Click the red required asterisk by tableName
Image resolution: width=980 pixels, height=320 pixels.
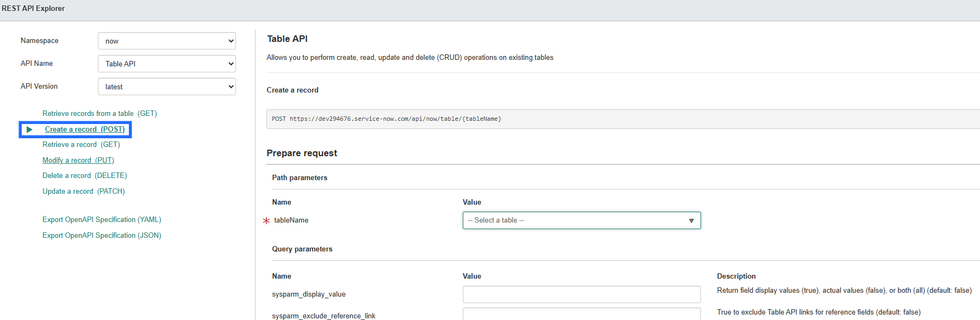coord(266,220)
